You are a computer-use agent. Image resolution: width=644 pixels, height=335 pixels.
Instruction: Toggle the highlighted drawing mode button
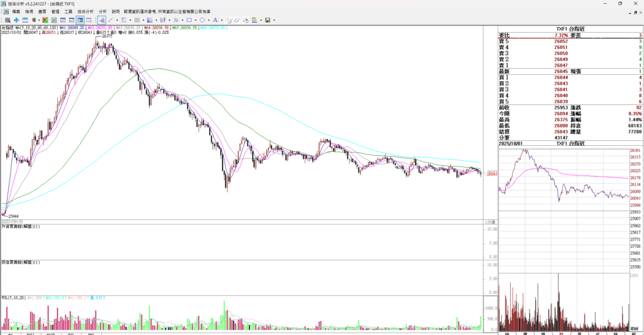coord(101,20)
